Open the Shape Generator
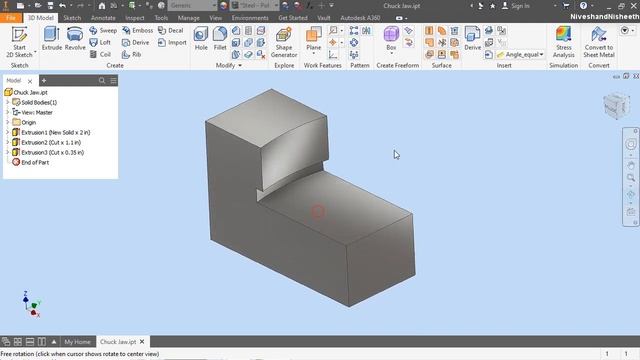 pos(284,42)
